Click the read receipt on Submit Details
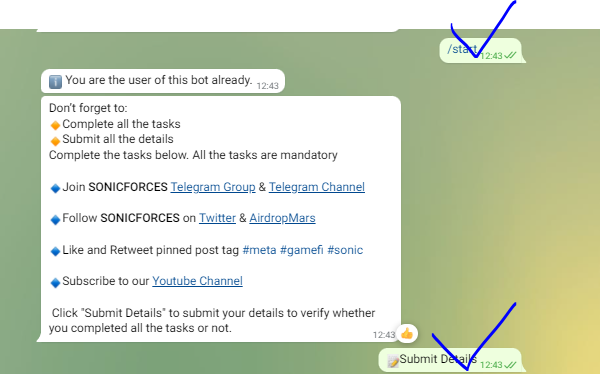The width and height of the screenshot is (600, 374). point(510,365)
